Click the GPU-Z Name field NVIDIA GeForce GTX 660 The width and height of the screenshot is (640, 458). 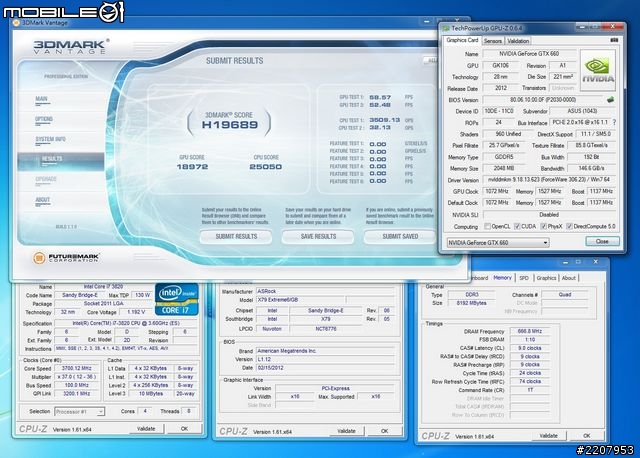click(x=529, y=53)
